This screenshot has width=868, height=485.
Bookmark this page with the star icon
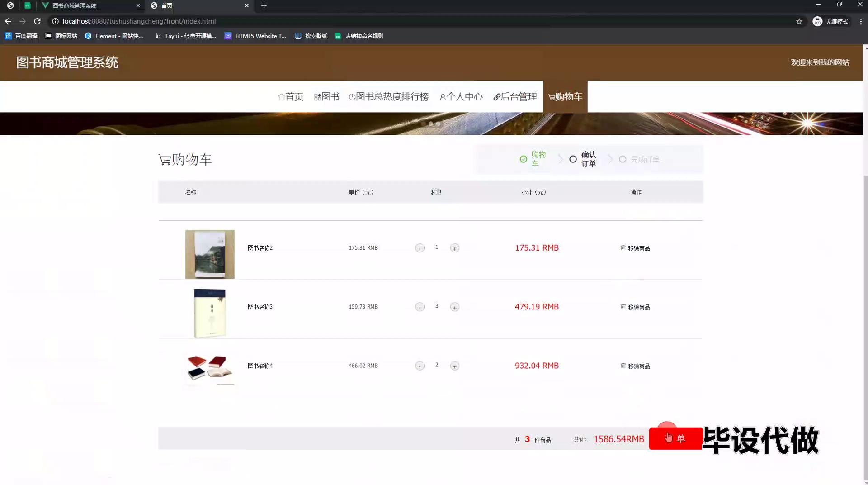coord(799,21)
